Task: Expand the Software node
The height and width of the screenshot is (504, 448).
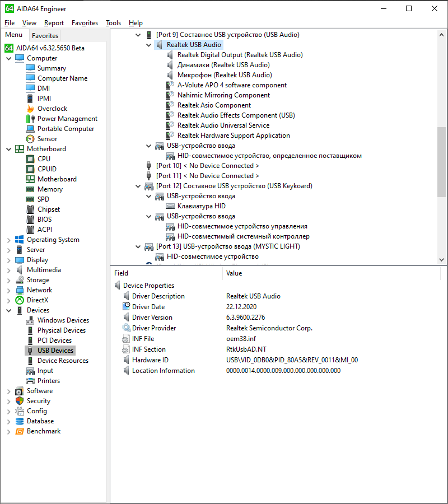Action: pyautogui.click(x=9, y=391)
